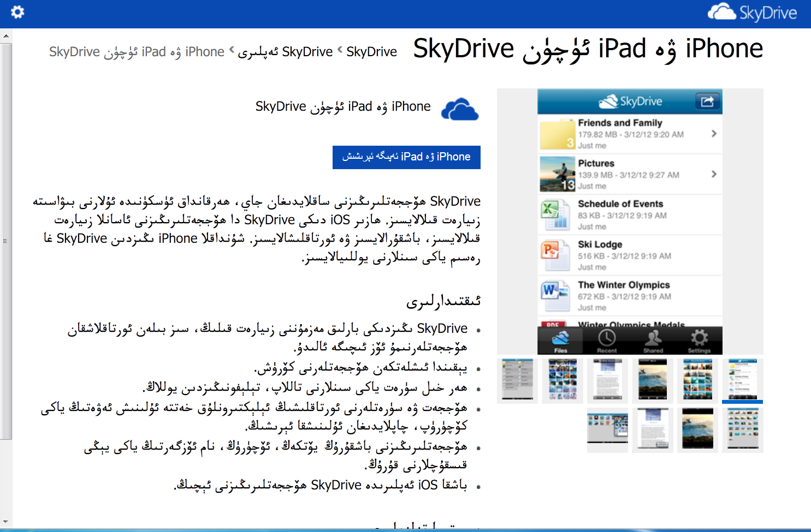Open the bottom-row surfer photo with black bars
811x532 pixels.
coord(697,430)
